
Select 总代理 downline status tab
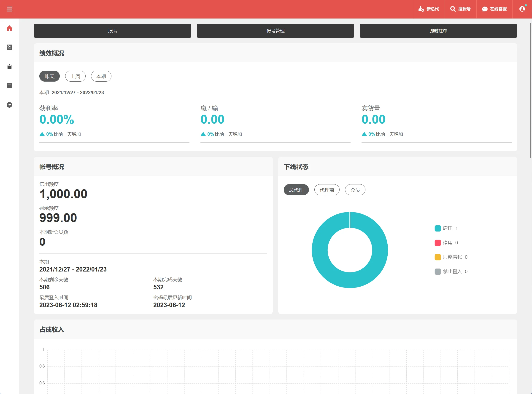click(296, 190)
